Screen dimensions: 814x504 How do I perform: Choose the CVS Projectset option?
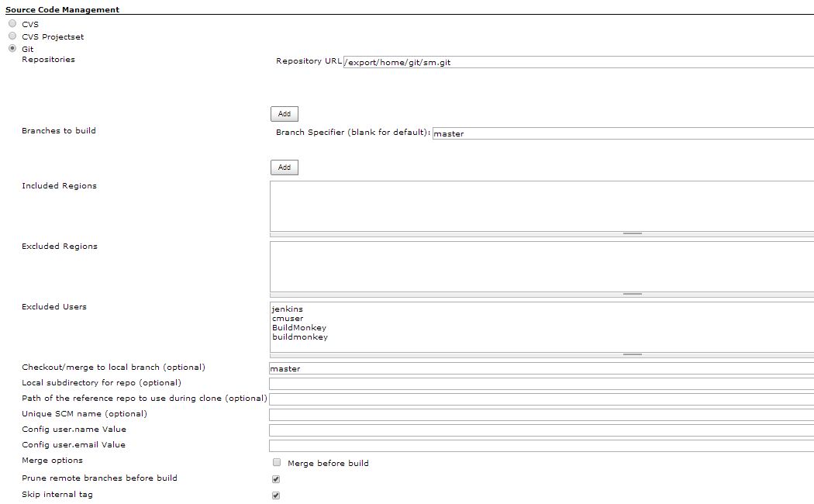pyautogui.click(x=12, y=36)
